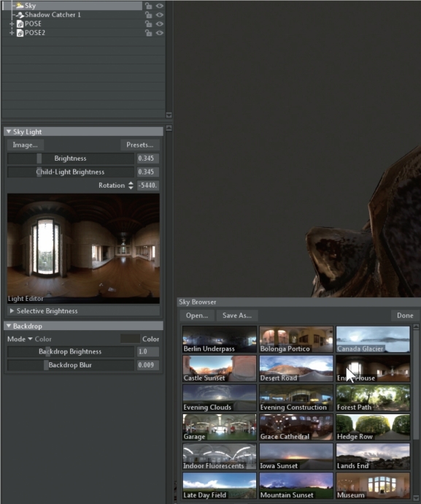Click the Child-Light Brightness value field
The image size is (421, 504).
coord(147,172)
